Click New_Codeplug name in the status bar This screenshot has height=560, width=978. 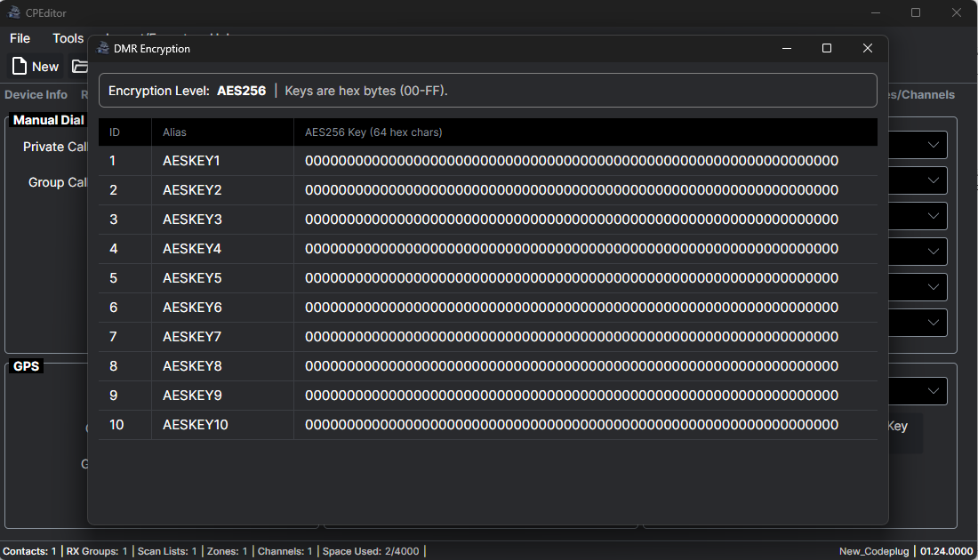coord(874,551)
